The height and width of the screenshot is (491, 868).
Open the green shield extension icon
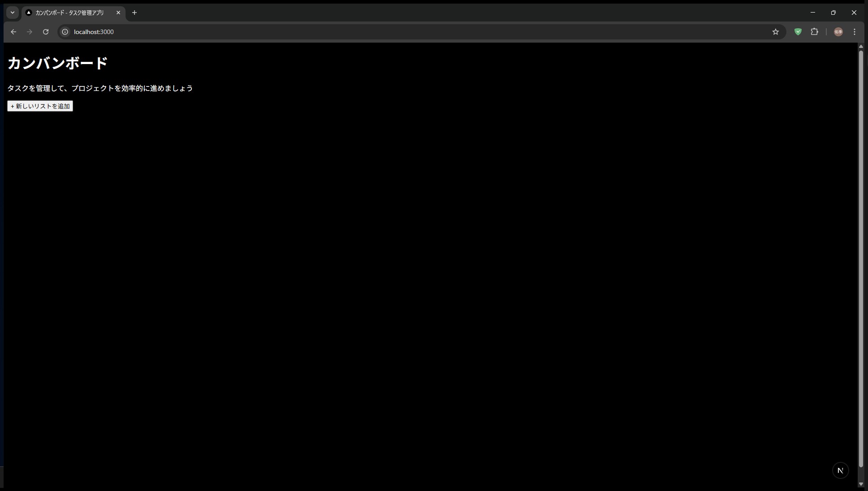798,32
